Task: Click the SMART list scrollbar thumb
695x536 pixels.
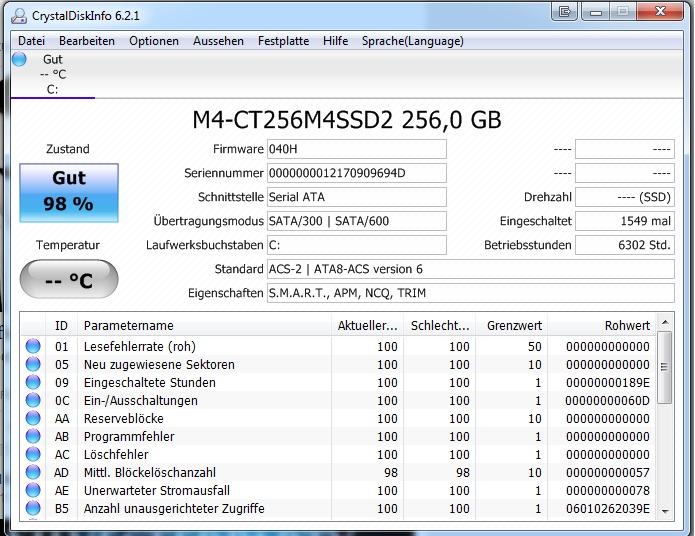Action: [664, 367]
